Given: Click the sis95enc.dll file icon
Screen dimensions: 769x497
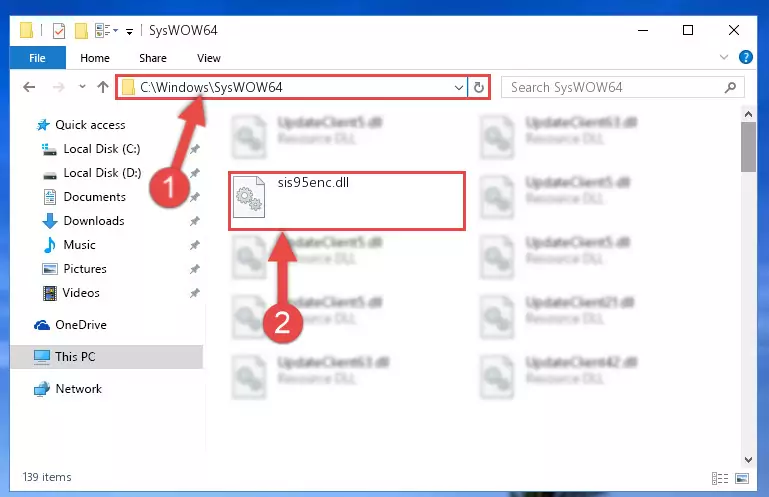Looking at the screenshot, I should click(249, 197).
